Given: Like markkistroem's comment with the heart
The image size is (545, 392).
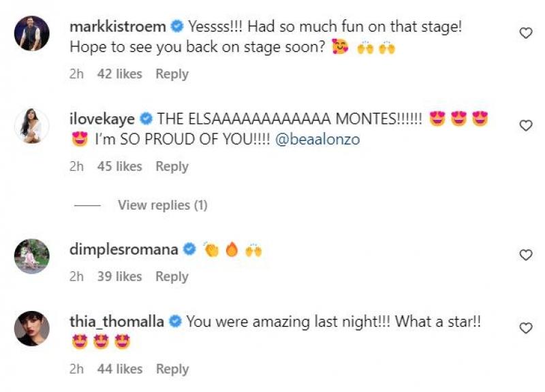Looking at the screenshot, I should pyautogui.click(x=525, y=33).
